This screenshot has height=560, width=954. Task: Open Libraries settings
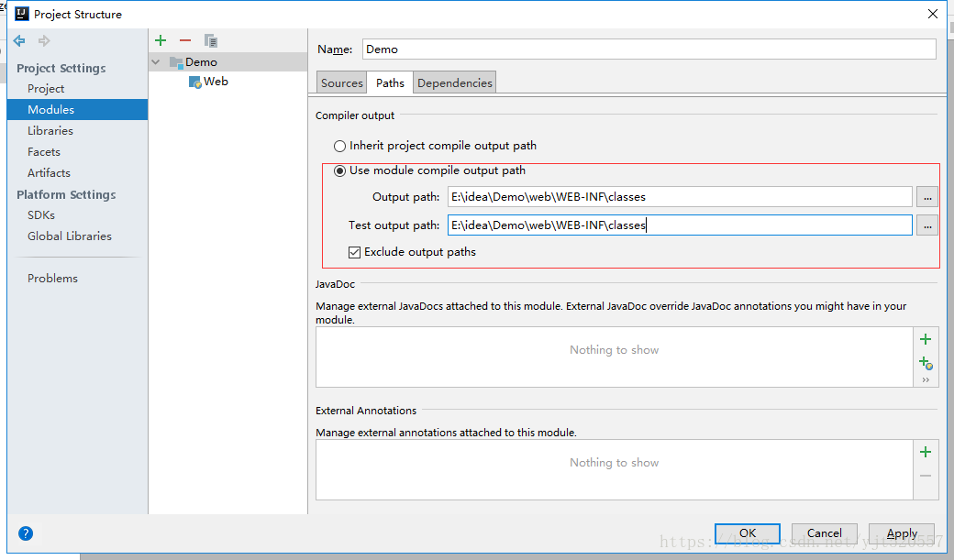pyautogui.click(x=50, y=131)
